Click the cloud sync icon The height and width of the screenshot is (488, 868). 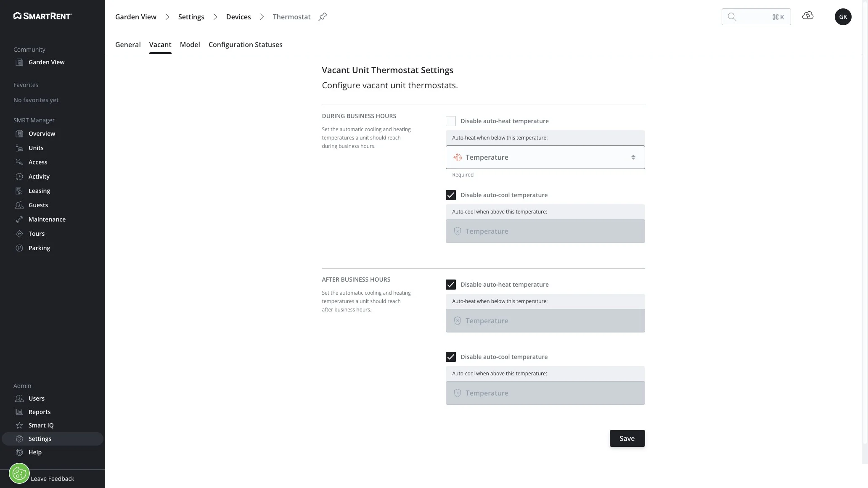808,16
